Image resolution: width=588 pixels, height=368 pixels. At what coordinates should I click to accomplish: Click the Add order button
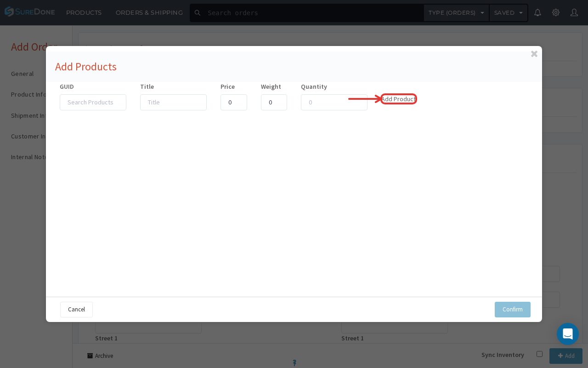(566, 356)
